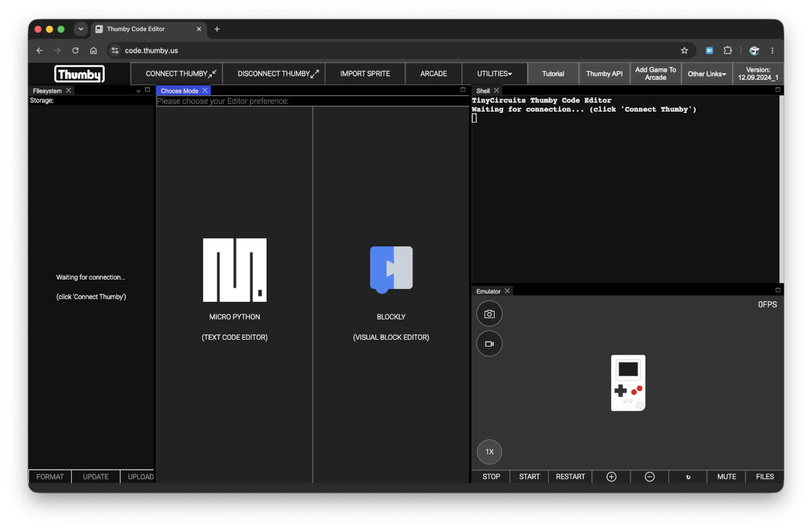Screen dimensions: 812x530
Task: Click Connect Thumby
Action: [x=176, y=74]
